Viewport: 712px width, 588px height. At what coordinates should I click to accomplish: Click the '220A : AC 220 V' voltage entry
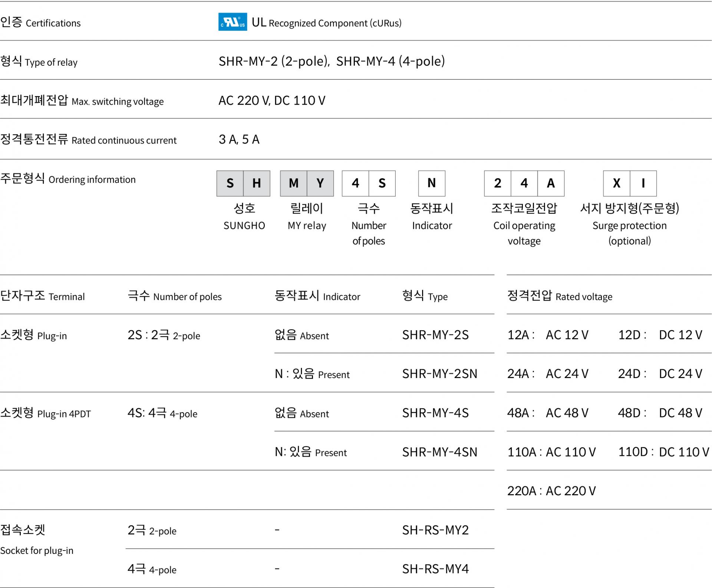(551, 491)
